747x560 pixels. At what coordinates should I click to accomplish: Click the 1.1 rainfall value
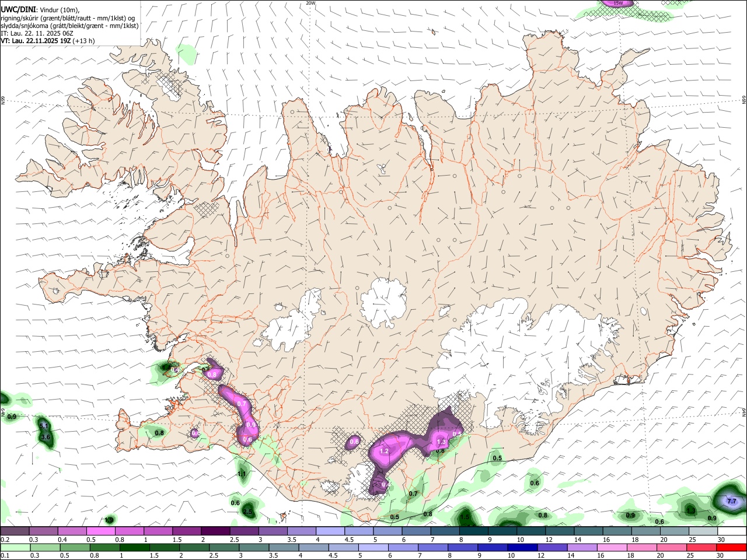coord(242,474)
